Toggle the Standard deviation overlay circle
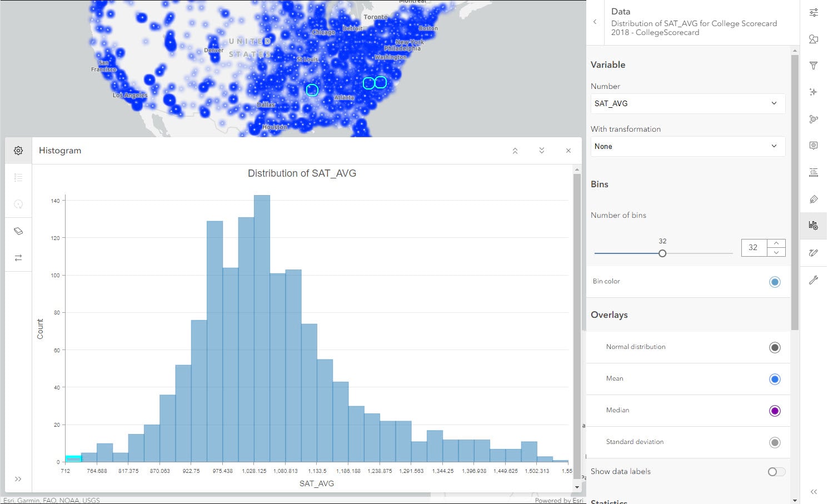The width and height of the screenshot is (828, 504). click(775, 443)
